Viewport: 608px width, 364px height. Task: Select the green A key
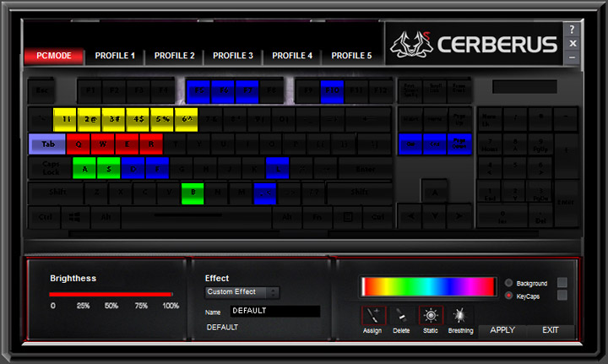tap(84, 168)
